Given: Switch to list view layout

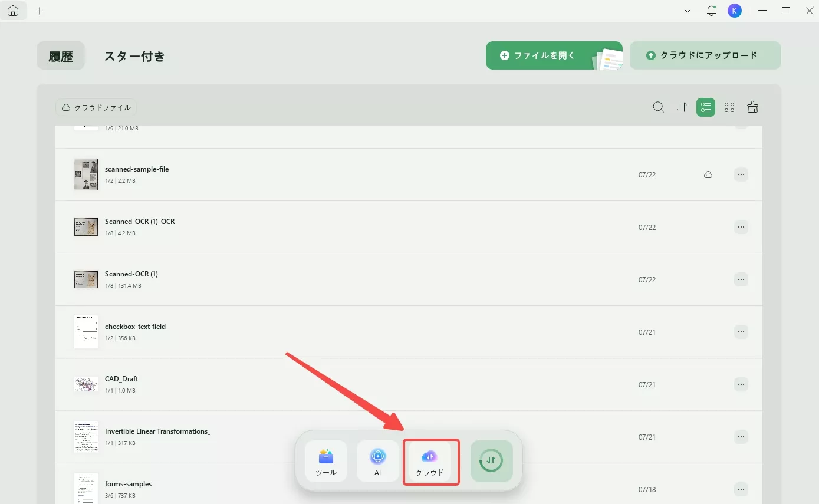Looking at the screenshot, I should tap(706, 107).
